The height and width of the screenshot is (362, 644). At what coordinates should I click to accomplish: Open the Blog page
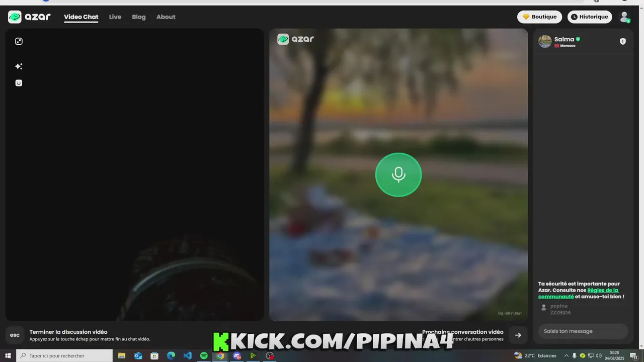139,17
